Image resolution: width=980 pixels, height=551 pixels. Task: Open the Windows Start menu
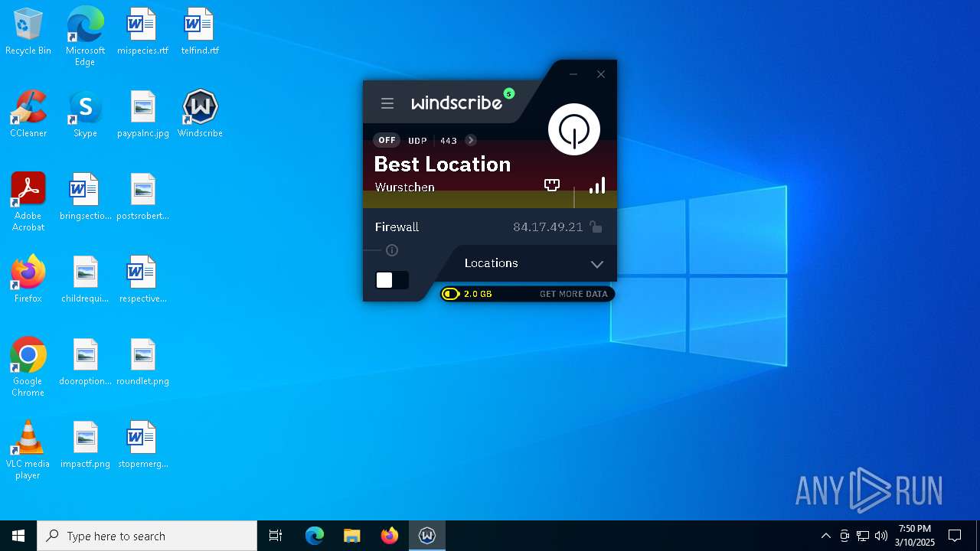pos(18,536)
